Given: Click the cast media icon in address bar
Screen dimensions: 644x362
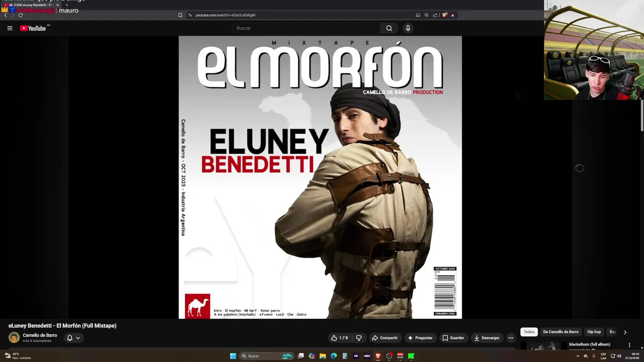Looking at the screenshot, I should point(418,15).
